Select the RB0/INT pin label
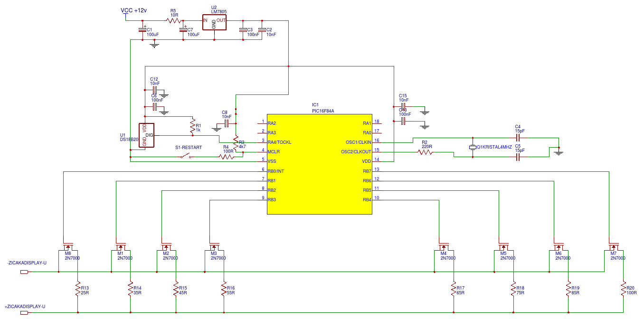Viewport: 644px width, 319px height. (276, 171)
